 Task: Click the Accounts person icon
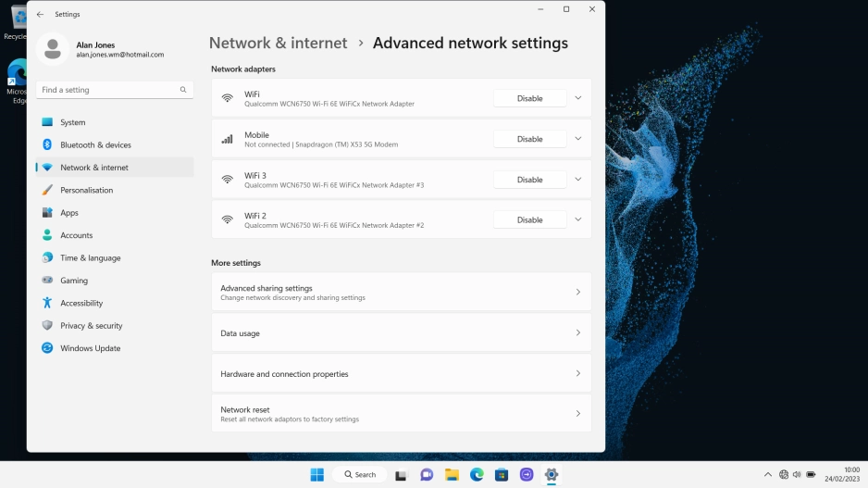pos(47,235)
